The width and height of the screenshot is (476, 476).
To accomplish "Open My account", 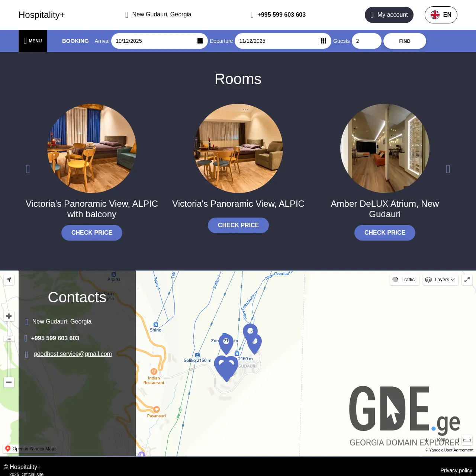I will click(389, 15).
